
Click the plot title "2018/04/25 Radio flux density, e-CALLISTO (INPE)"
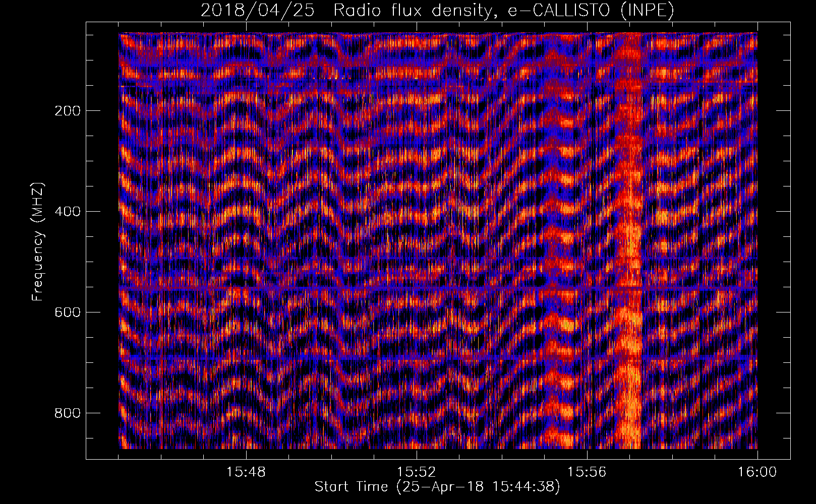(437, 10)
